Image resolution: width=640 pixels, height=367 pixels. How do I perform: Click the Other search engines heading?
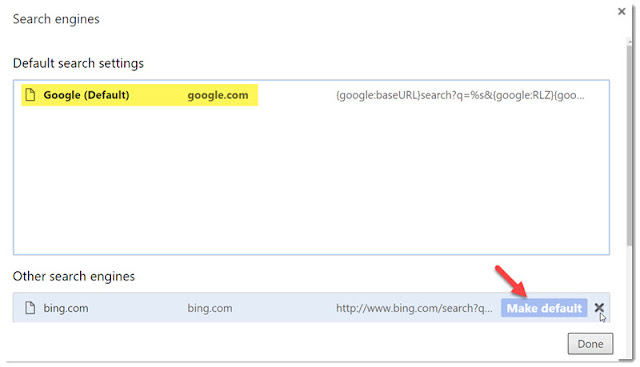[x=74, y=276]
